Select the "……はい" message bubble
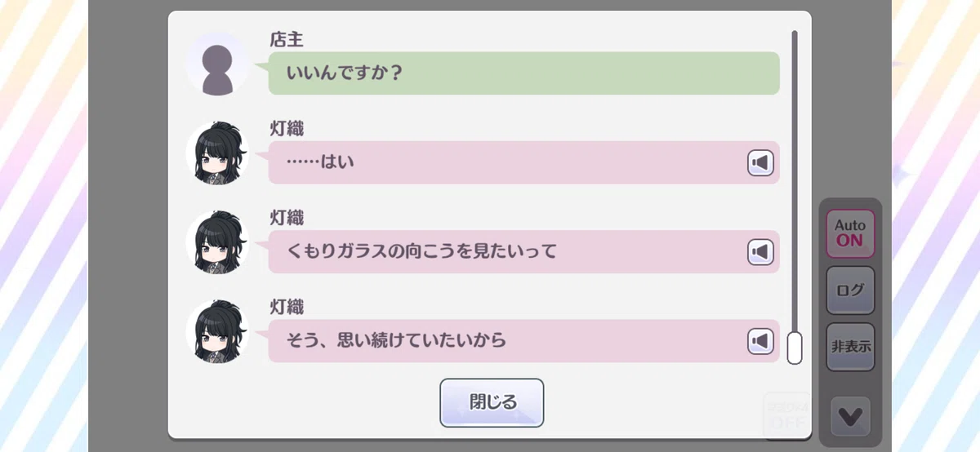 point(523,162)
